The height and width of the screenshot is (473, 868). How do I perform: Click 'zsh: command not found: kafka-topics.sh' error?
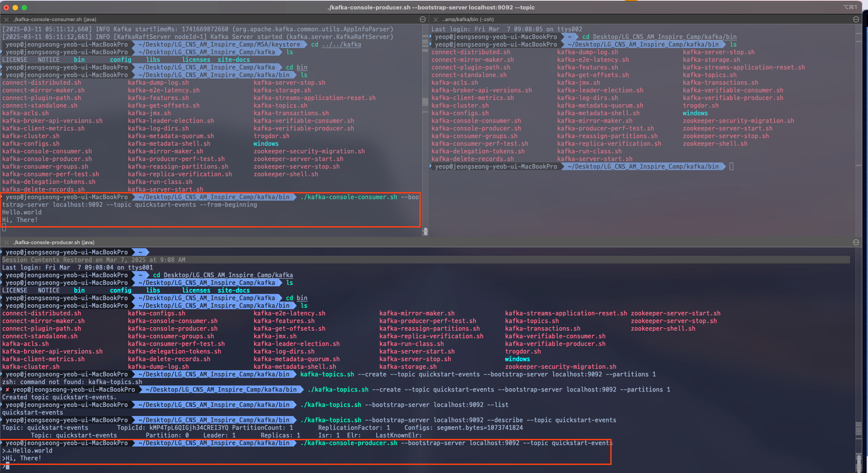pyautogui.click(x=72, y=382)
